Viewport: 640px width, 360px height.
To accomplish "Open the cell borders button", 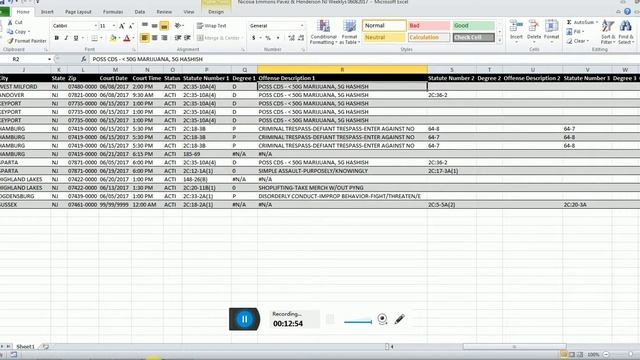I will tap(94, 38).
